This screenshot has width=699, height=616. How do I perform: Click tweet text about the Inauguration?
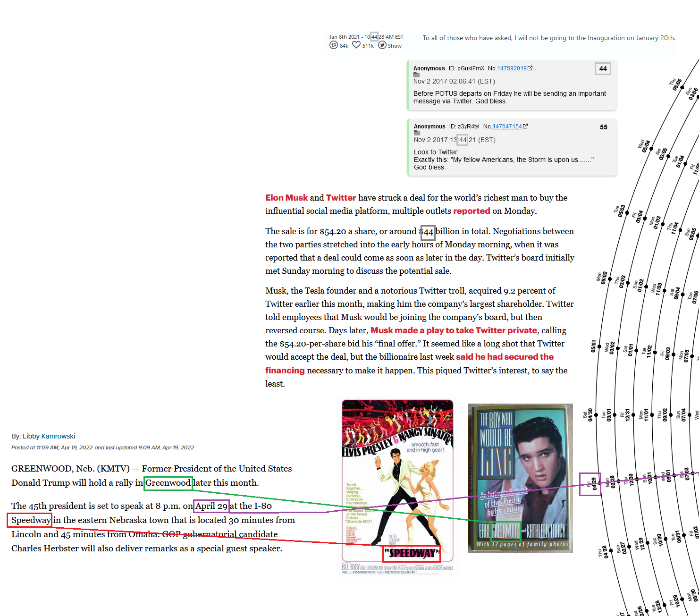549,38
